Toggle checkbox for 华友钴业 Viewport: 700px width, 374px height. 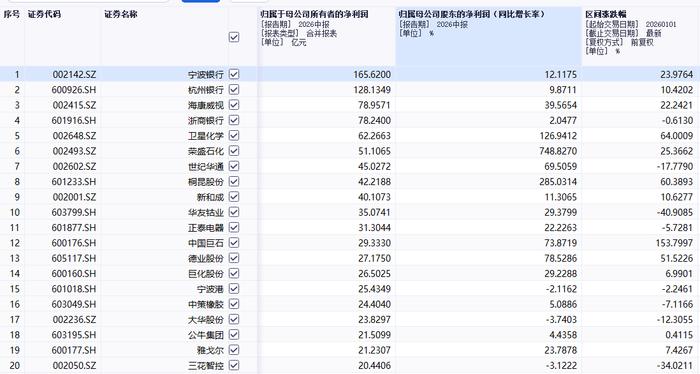point(234,212)
